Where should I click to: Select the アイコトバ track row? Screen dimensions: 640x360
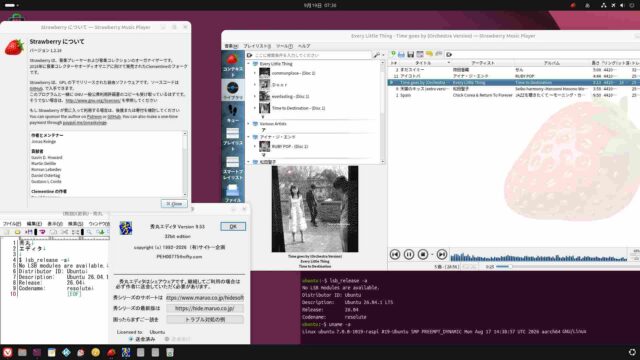tap(513, 76)
